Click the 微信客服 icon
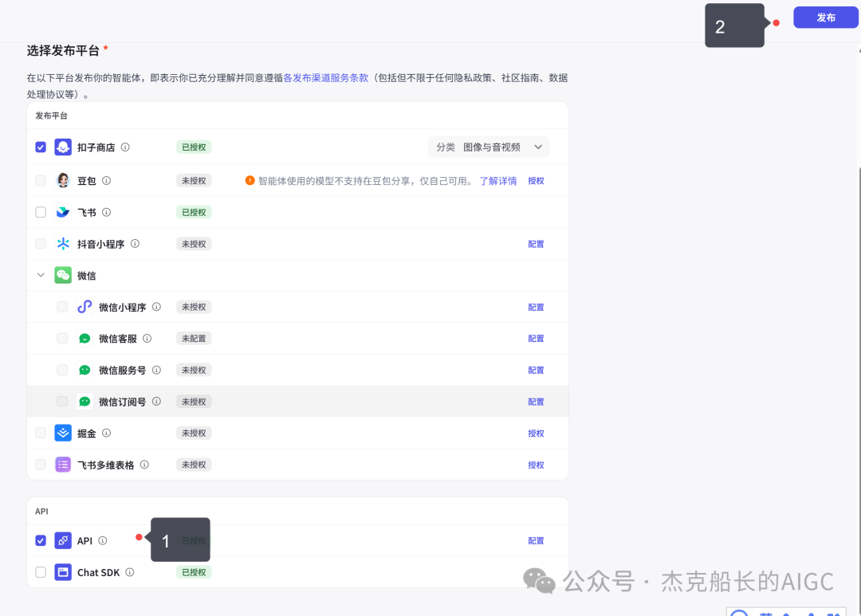 (x=85, y=339)
